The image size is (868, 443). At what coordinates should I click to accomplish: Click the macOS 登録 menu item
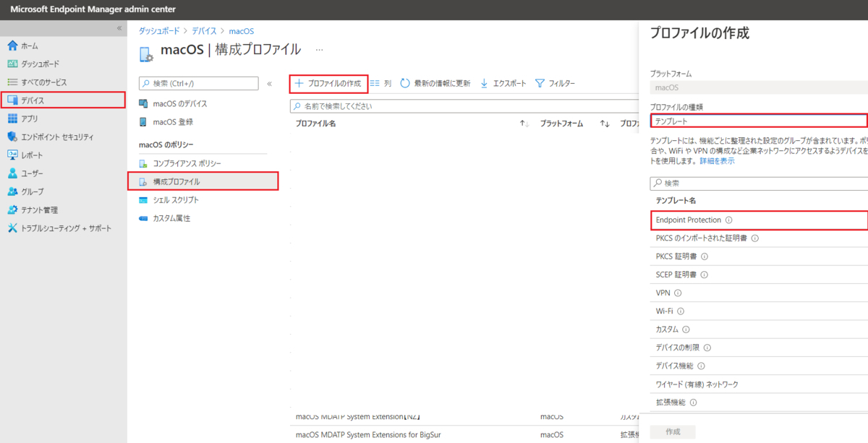tap(173, 122)
